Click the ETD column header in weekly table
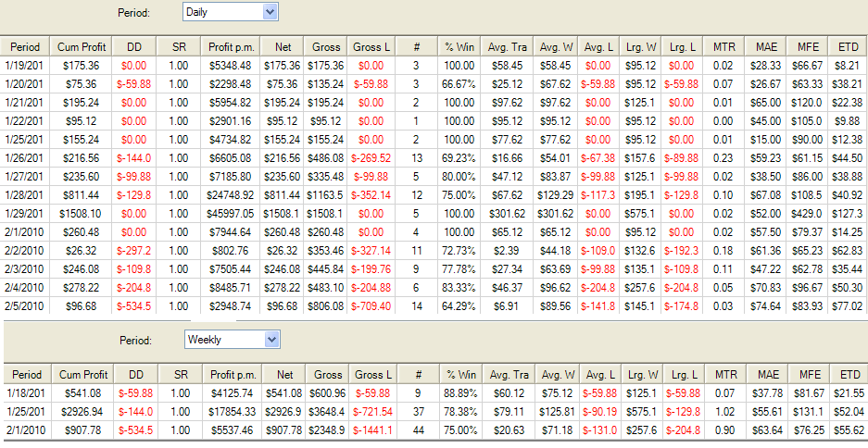Screen dimensions: 868x448 tap(849, 375)
